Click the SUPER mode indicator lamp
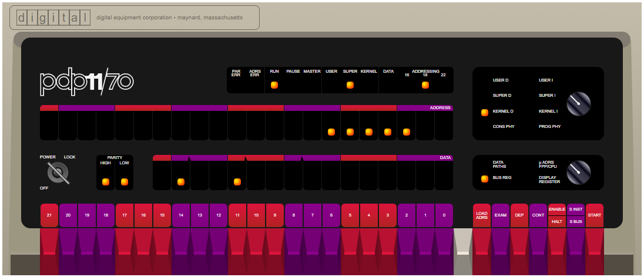The width and height of the screenshot is (644, 277). pos(350,85)
